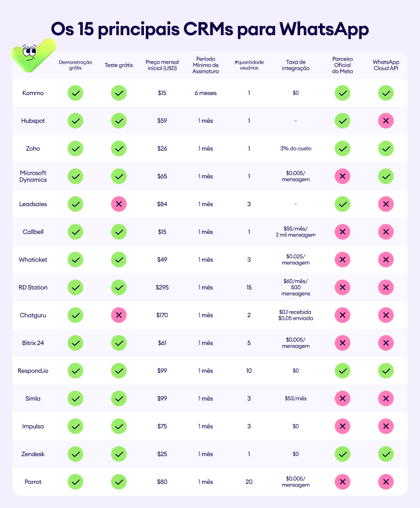
Task: Click Microsoft Dynamics' pink X under Parceiro Oficial
Action: point(342,177)
